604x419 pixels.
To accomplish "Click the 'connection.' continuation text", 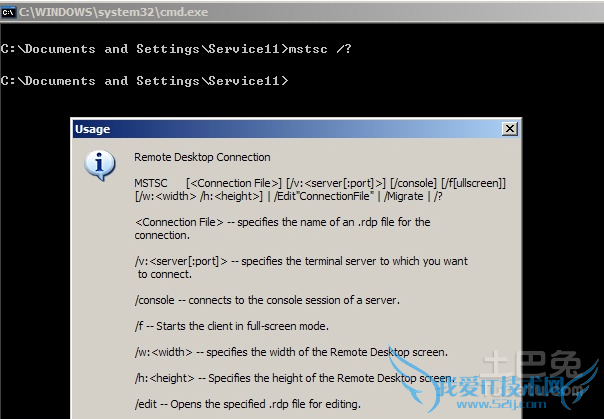I will point(162,235).
